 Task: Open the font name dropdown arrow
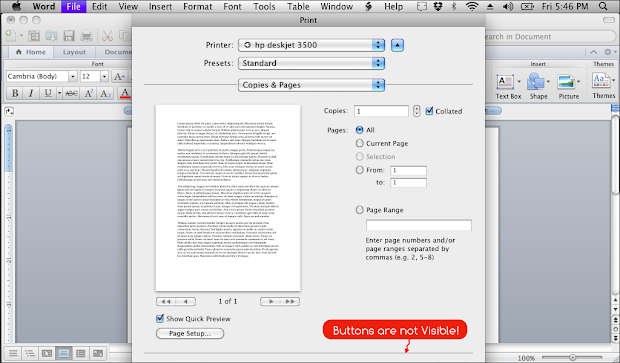click(73, 76)
